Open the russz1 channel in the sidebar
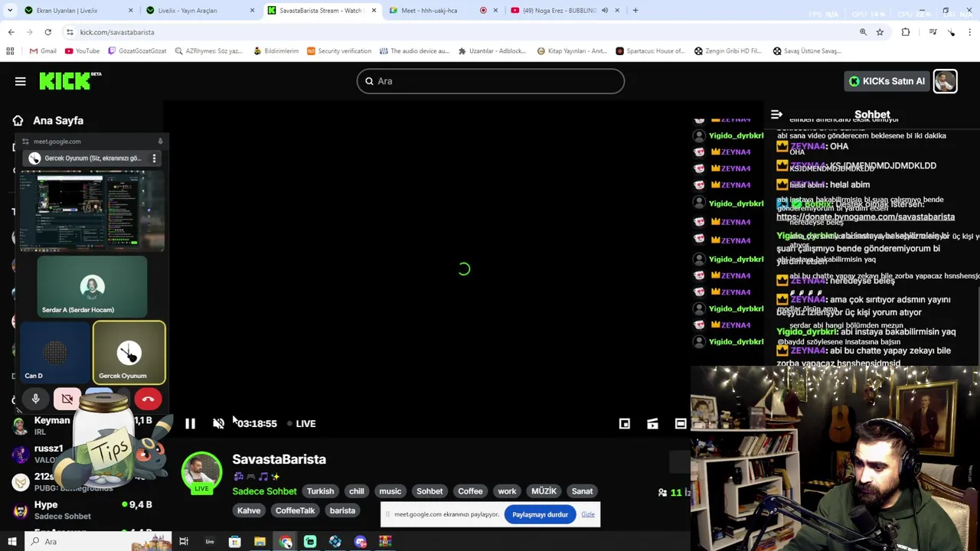Viewport: 980px width, 551px height. pyautogui.click(x=48, y=454)
